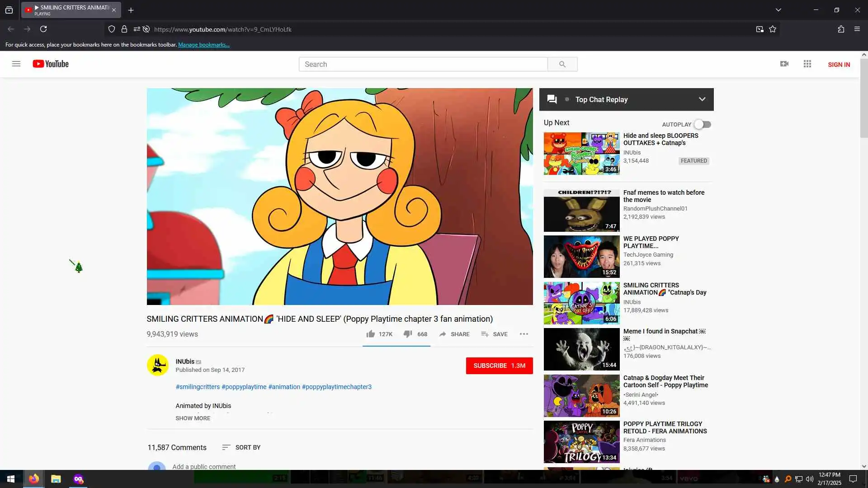868x488 pixels.
Task: Like the video with thumbs up
Action: 371,334
